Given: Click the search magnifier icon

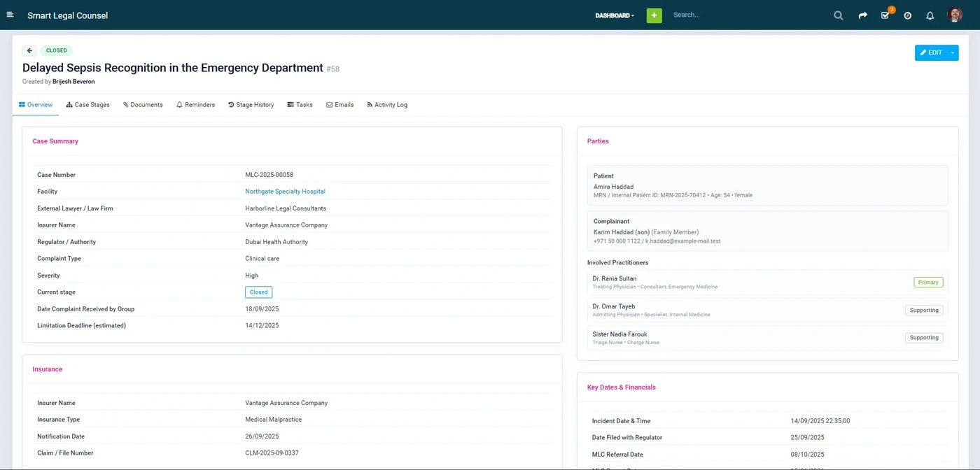Looking at the screenshot, I should click(838, 15).
